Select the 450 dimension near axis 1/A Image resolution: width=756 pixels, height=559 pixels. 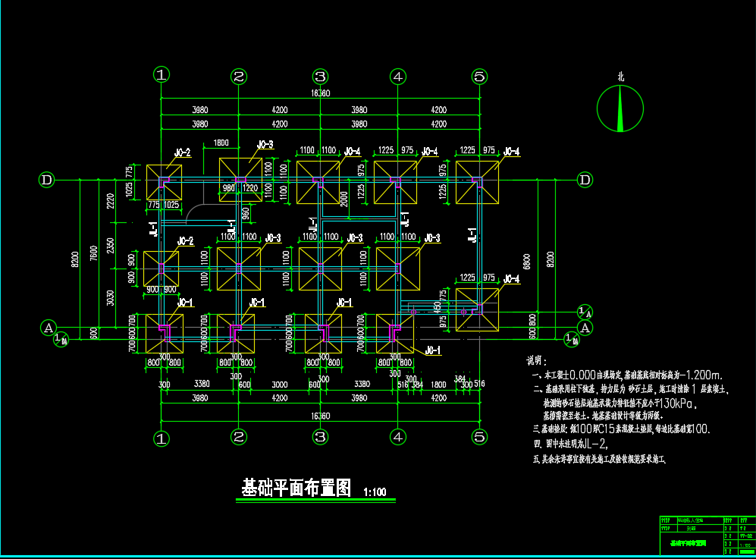click(438, 306)
